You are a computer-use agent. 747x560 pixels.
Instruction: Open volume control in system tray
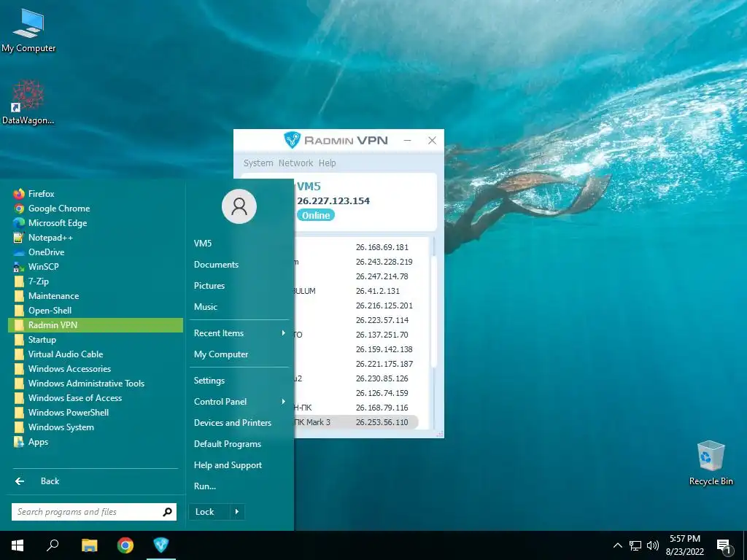tap(653, 545)
